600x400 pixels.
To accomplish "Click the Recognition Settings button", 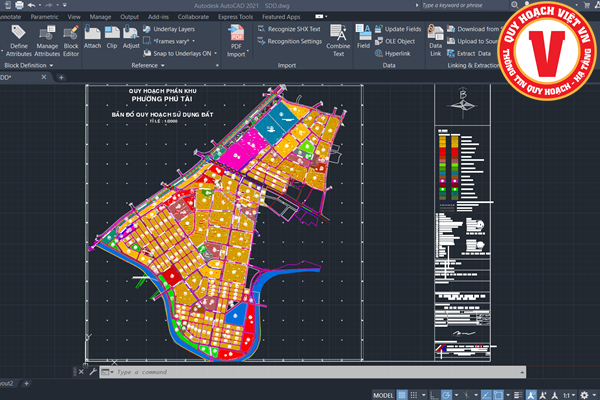I will pyautogui.click(x=295, y=42).
